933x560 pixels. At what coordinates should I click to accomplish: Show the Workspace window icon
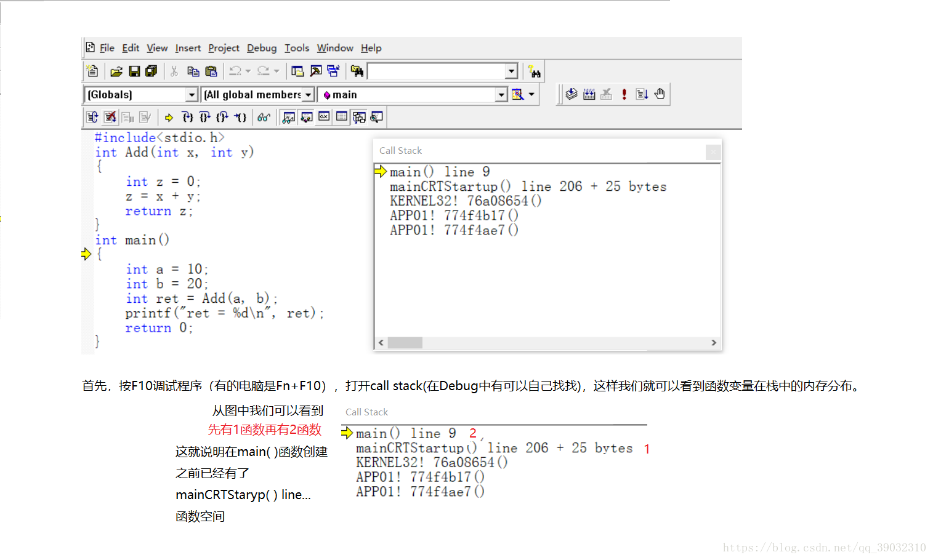pyautogui.click(x=297, y=71)
